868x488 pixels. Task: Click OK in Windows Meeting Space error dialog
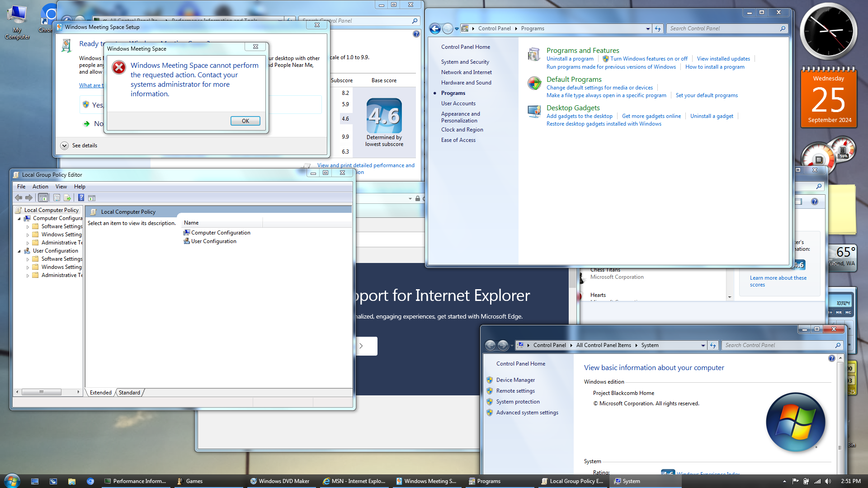tap(245, 121)
